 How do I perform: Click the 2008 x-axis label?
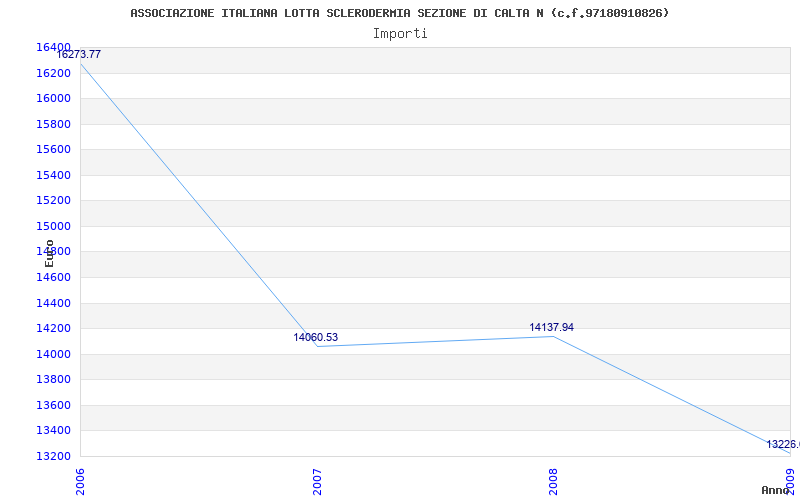553,482
